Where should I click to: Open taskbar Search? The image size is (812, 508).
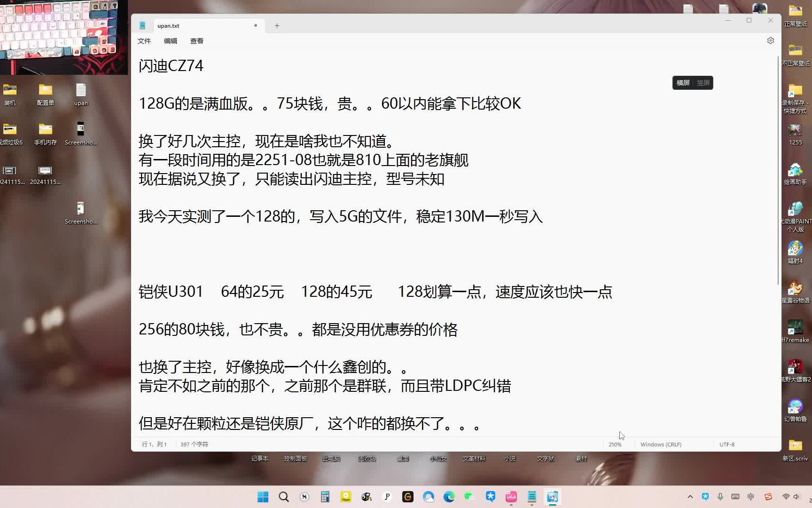click(284, 497)
